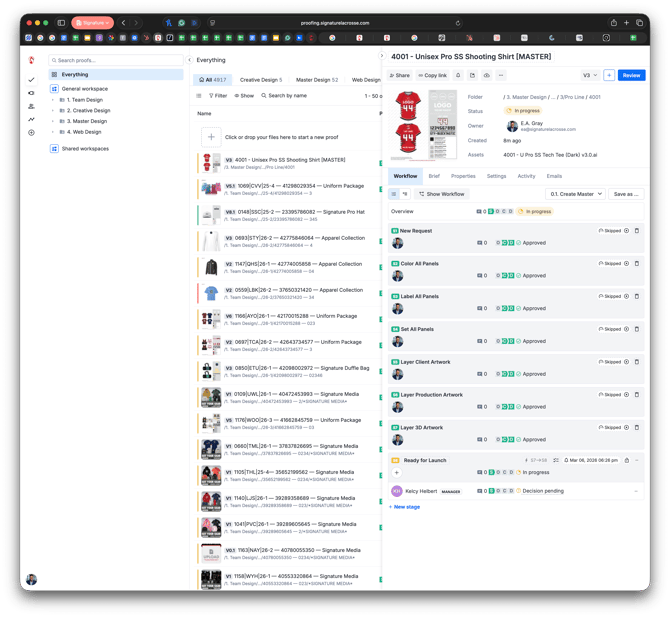Image resolution: width=670 pixels, height=617 pixels.
Task: Open the three-dots more options menu
Action: coord(501,75)
